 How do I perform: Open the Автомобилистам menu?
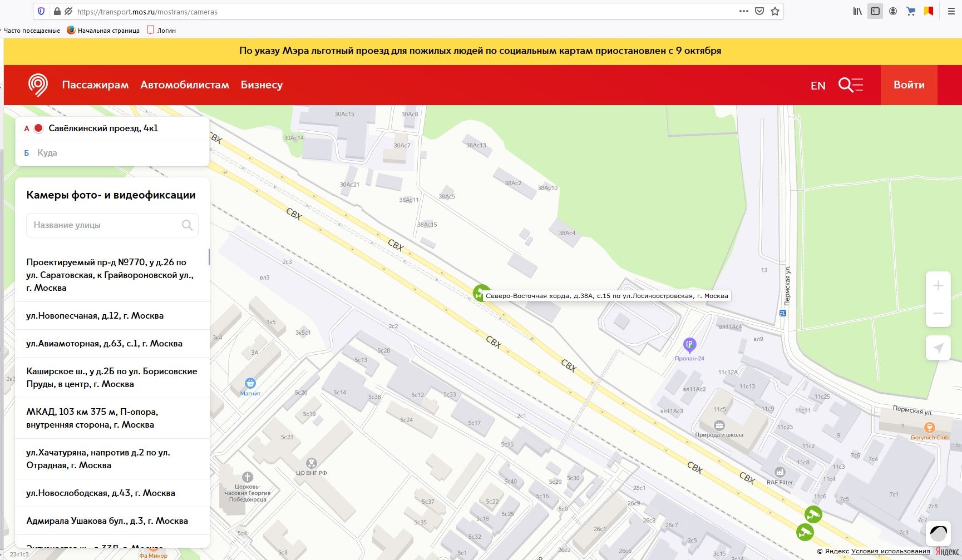[185, 85]
